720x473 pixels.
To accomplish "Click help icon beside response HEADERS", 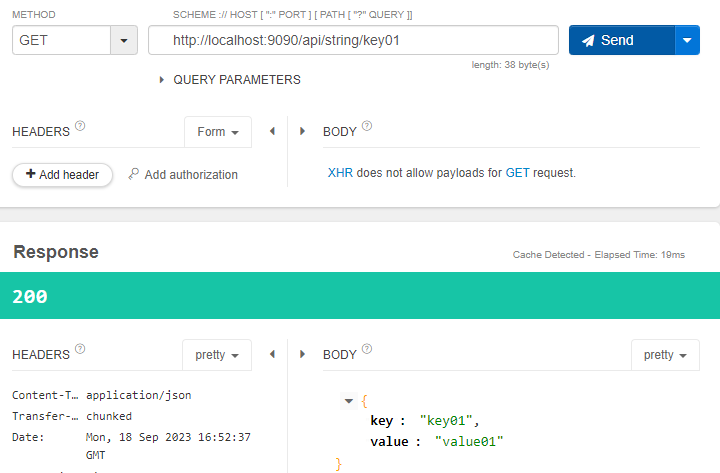I will (x=80, y=349).
